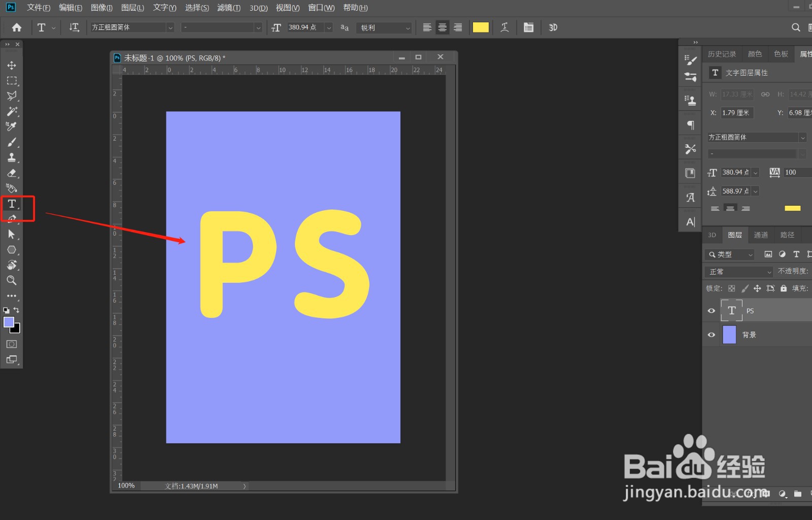Lock all layer attributes

tap(784, 288)
